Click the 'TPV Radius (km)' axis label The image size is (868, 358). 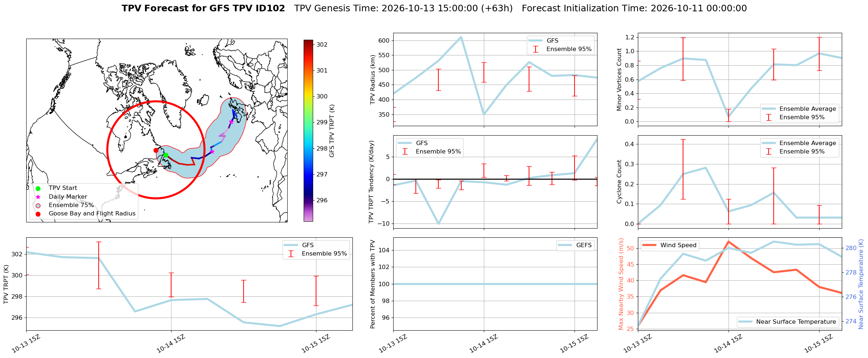pos(372,79)
